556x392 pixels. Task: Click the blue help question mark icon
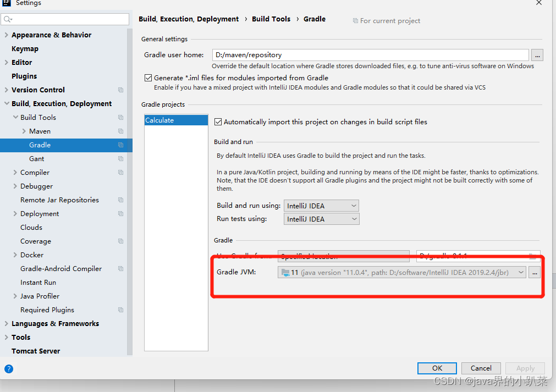(x=9, y=369)
